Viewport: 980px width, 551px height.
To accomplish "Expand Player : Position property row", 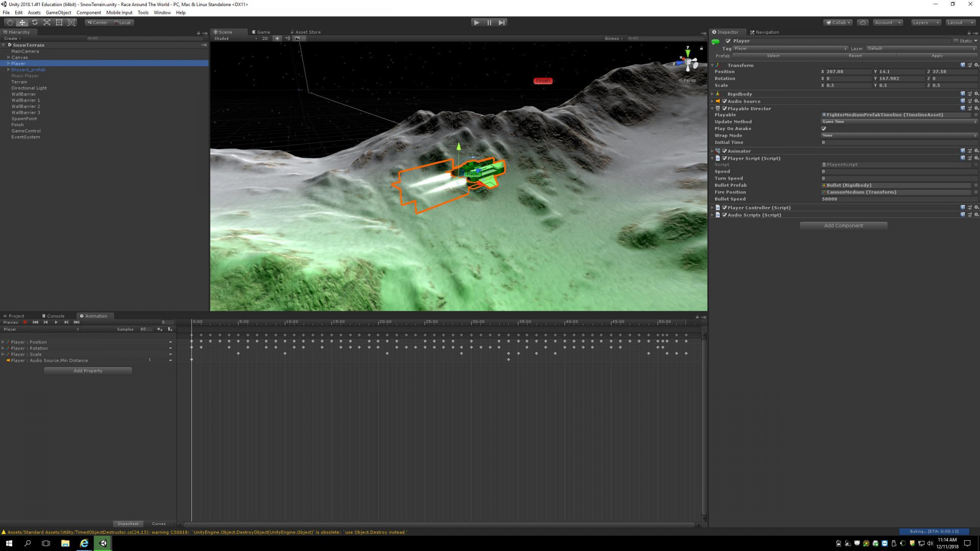I will tap(3, 342).
